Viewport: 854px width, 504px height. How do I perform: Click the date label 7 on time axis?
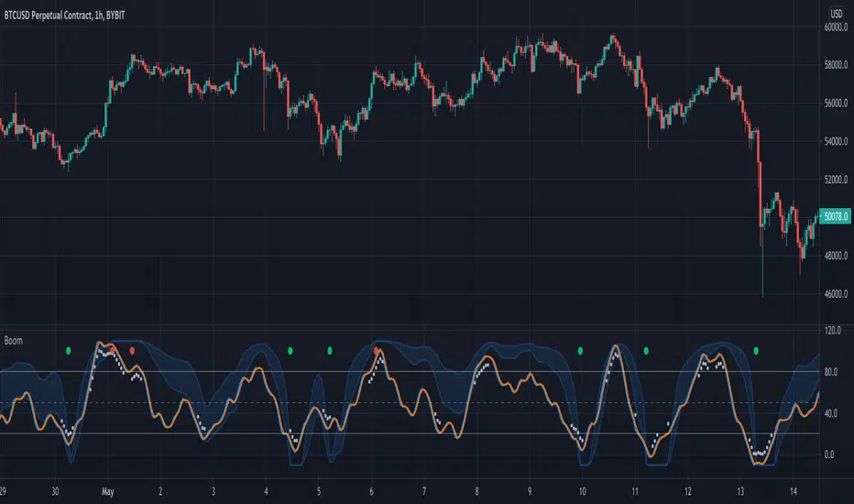(x=423, y=491)
